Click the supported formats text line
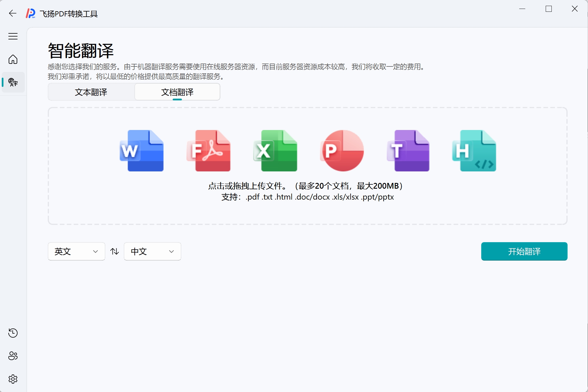588x392 pixels. coord(307,197)
